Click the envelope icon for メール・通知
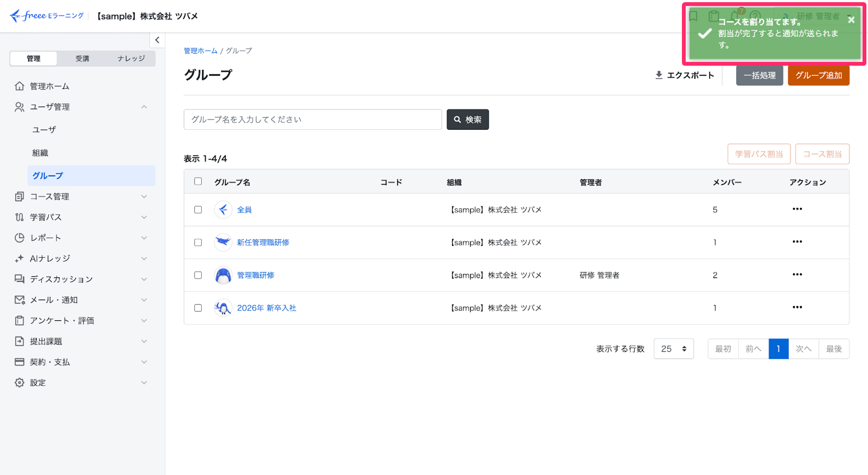Viewport: 868px width, 475px height. pyautogui.click(x=20, y=300)
